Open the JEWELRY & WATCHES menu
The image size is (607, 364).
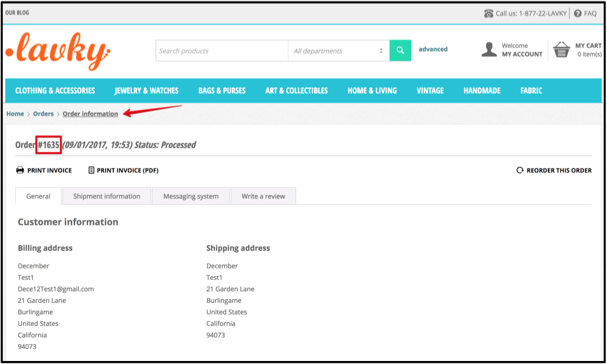[x=146, y=91]
